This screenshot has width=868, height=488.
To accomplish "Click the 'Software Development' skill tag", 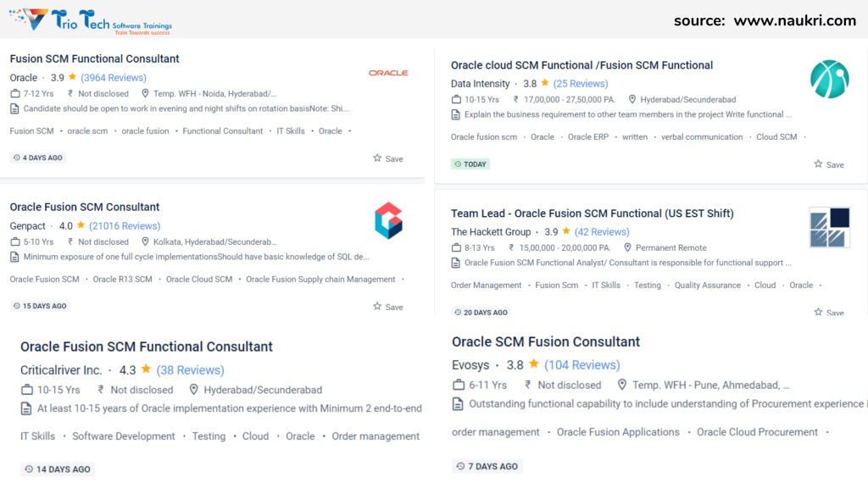I will [x=124, y=436].
